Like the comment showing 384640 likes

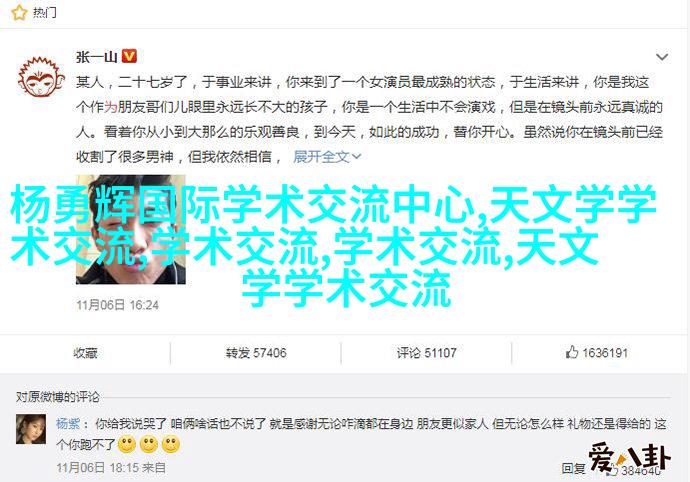click(615, 470)
